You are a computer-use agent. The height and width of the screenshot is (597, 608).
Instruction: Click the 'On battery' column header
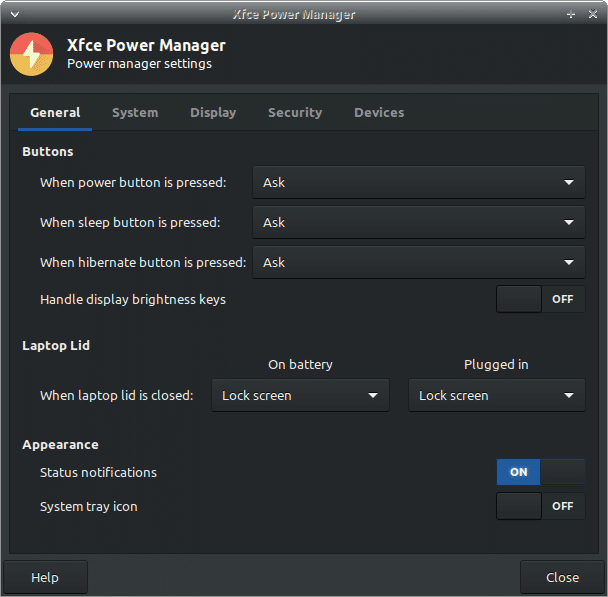300,365
